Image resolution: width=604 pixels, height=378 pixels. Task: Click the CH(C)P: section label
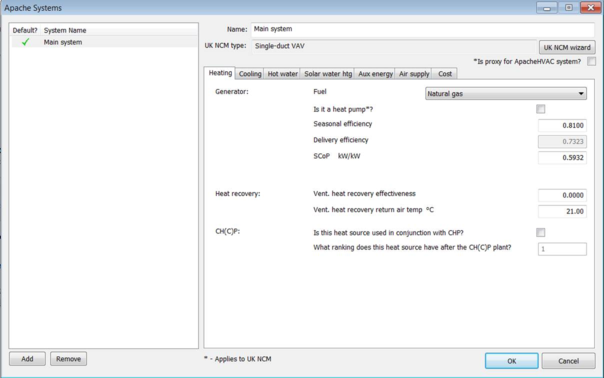[228, 232]
